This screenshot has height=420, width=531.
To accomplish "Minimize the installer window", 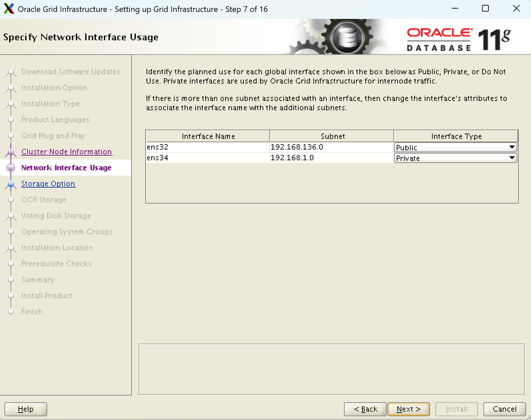I will [455, 9].
